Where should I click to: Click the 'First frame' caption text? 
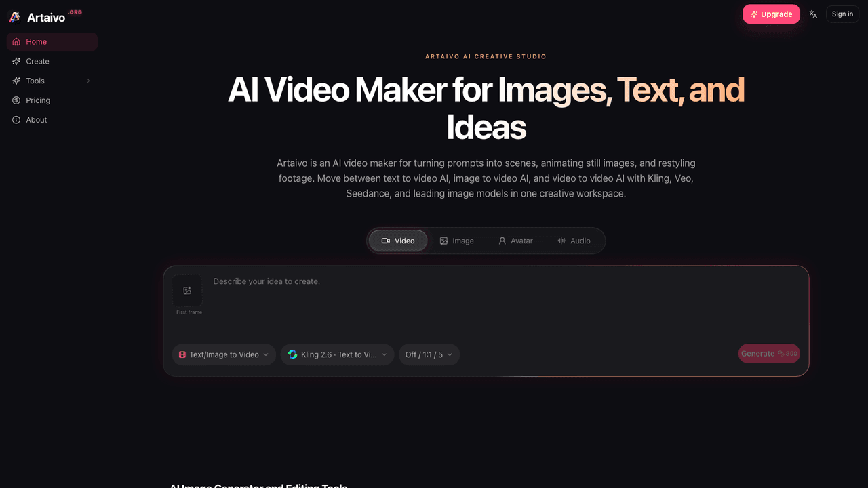coord(189,312)
